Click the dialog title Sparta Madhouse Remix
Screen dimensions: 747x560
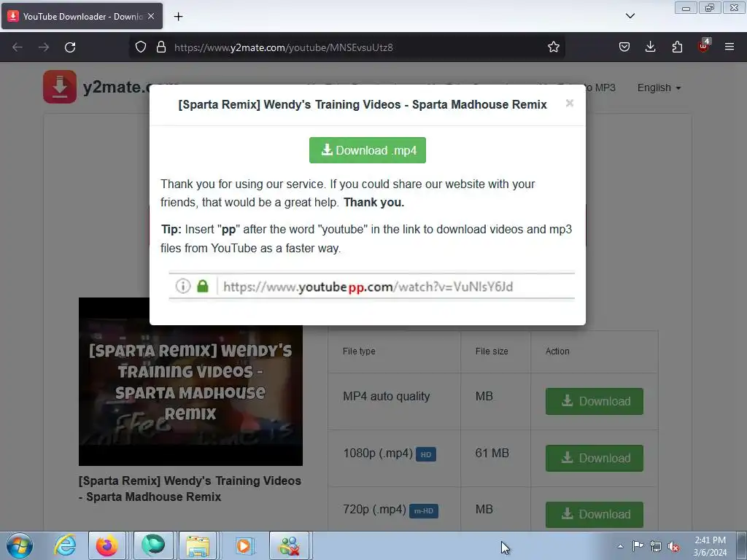363,104
